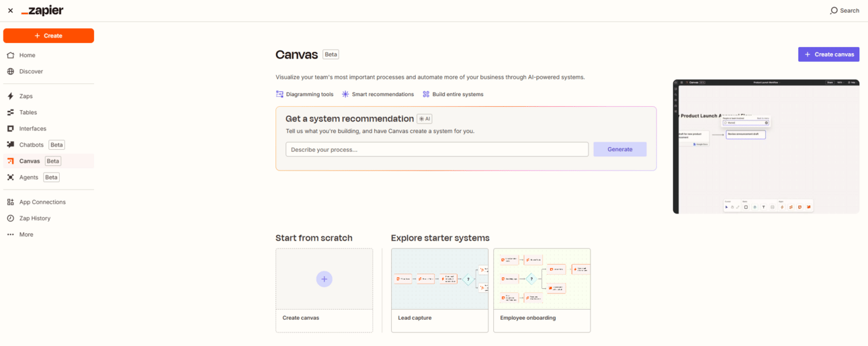View Zap History
Screen dimensions: 868x346
35,218
